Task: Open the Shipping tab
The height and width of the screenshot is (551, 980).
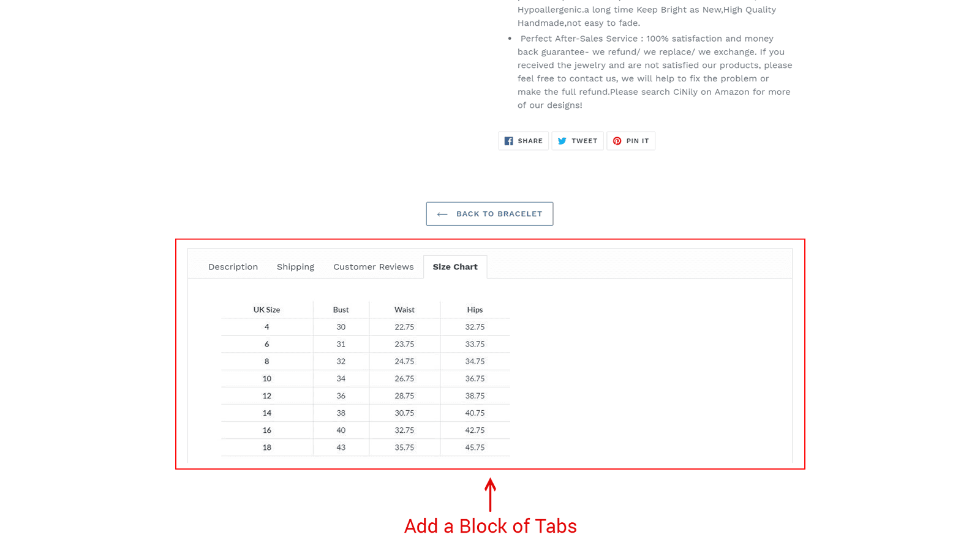Action: tap(295, 266)
